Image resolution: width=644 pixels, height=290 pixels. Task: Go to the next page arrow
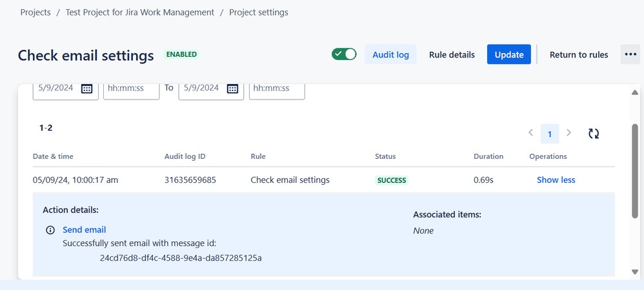(569, 132)
